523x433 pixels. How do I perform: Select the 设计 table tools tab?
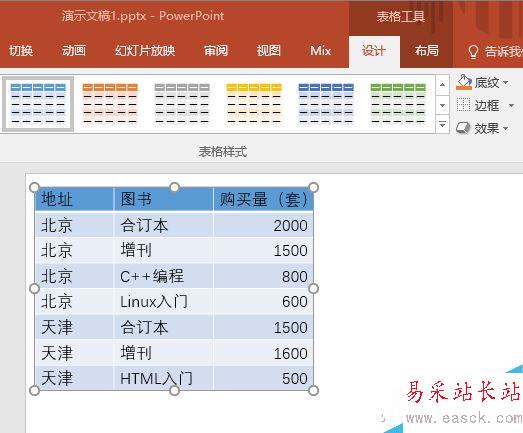coord(374,51)
